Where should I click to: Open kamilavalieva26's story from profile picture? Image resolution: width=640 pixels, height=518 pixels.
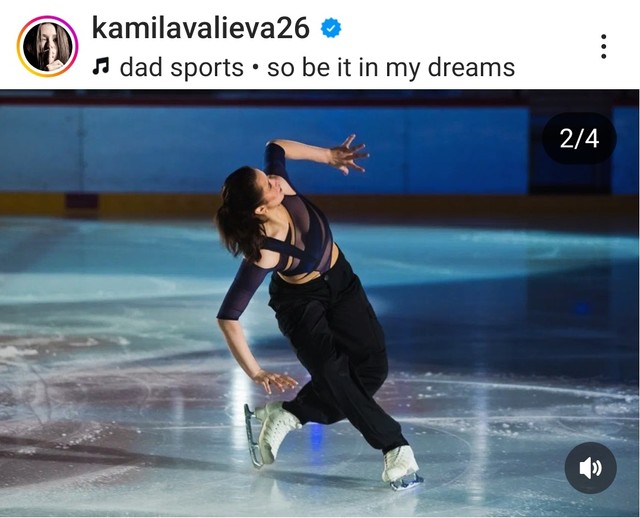(x=47, y=47)
